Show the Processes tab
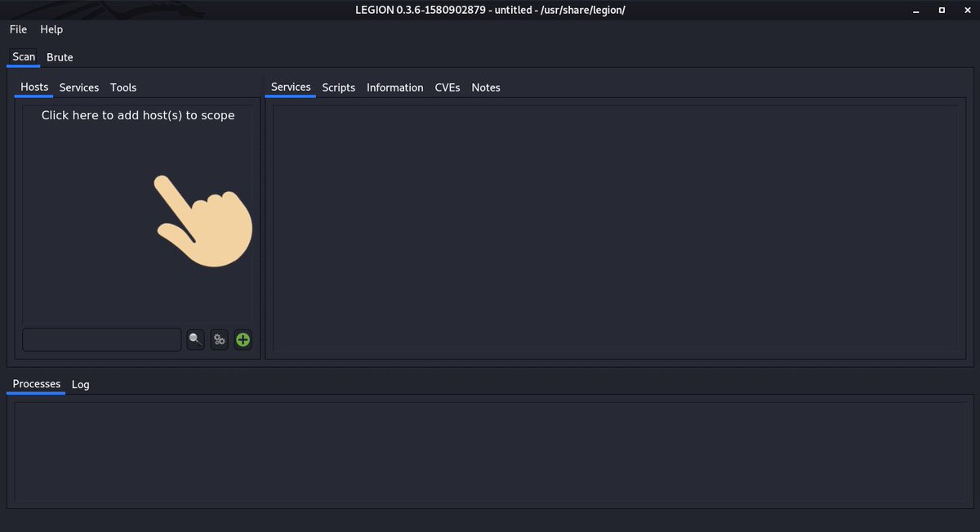The image size is (980, 532). click(37, 384)
